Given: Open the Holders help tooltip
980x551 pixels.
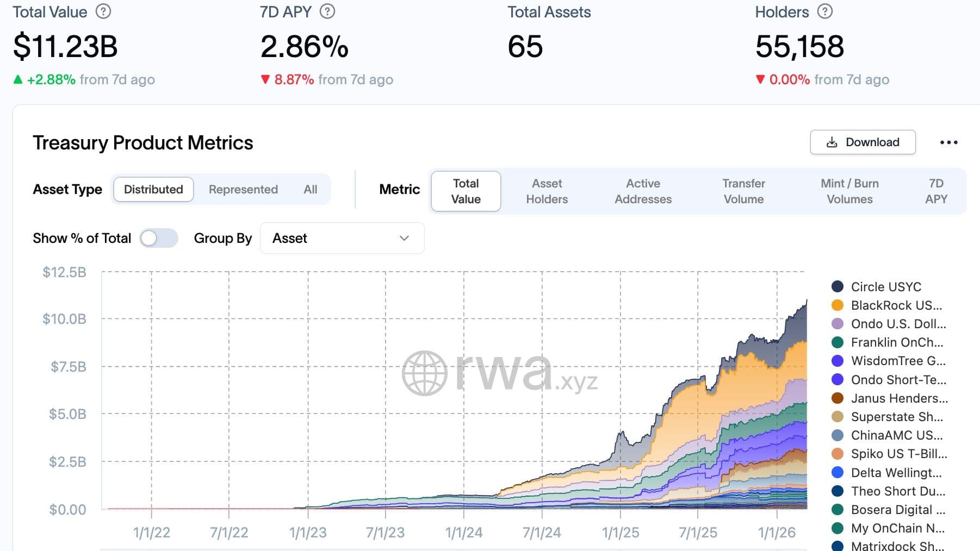Looking at the screenshot, I should 824,10.
